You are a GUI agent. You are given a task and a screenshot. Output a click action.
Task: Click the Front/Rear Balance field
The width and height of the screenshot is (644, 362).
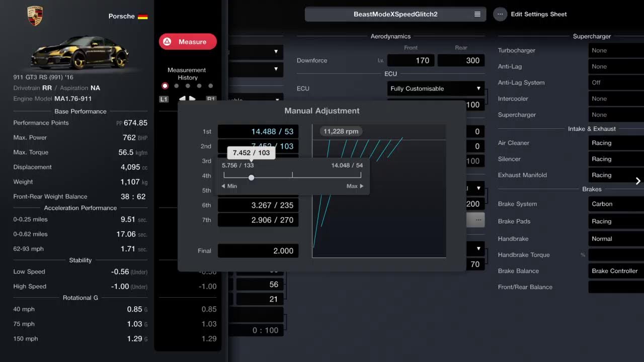click(x=616, y=287)
